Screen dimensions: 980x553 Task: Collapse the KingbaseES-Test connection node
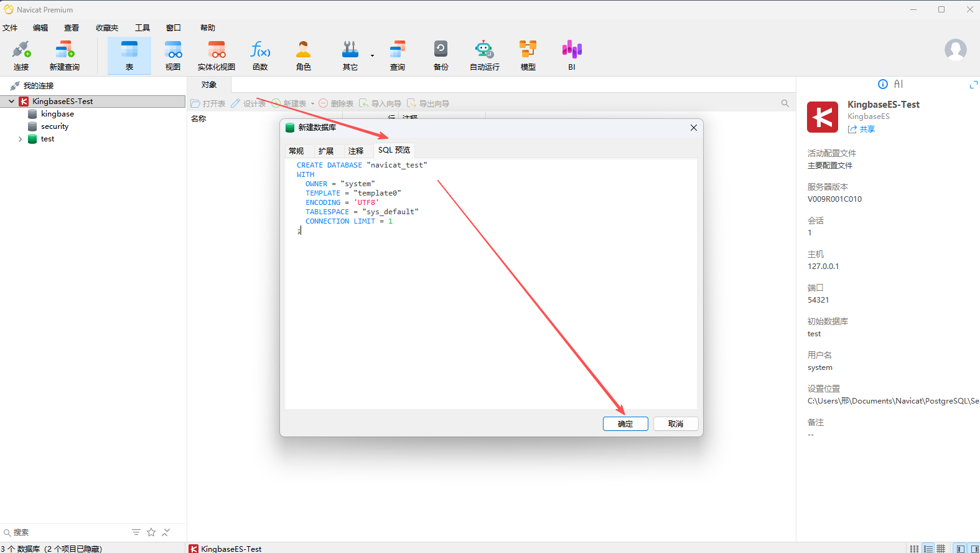click(12, 101)
